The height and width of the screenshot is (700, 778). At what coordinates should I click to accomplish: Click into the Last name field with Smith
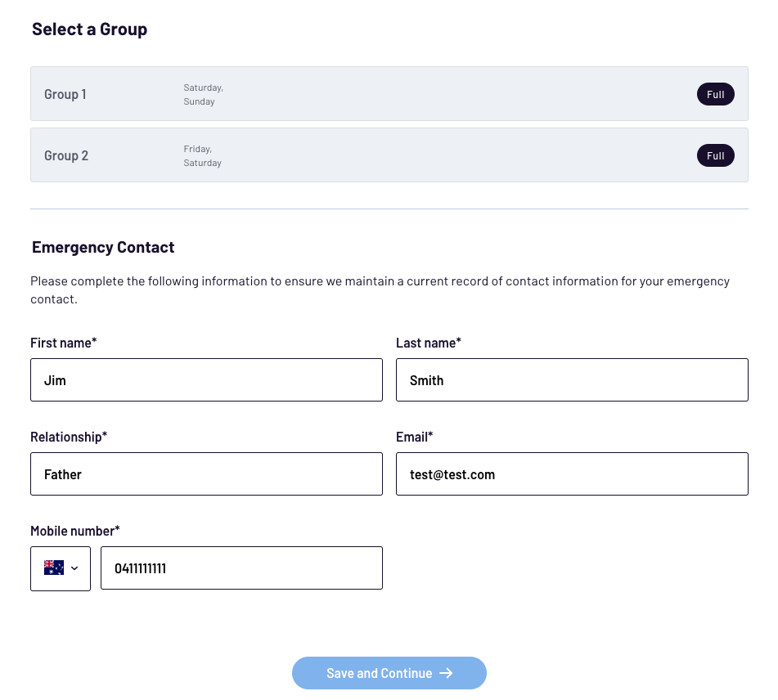[572, 380]
